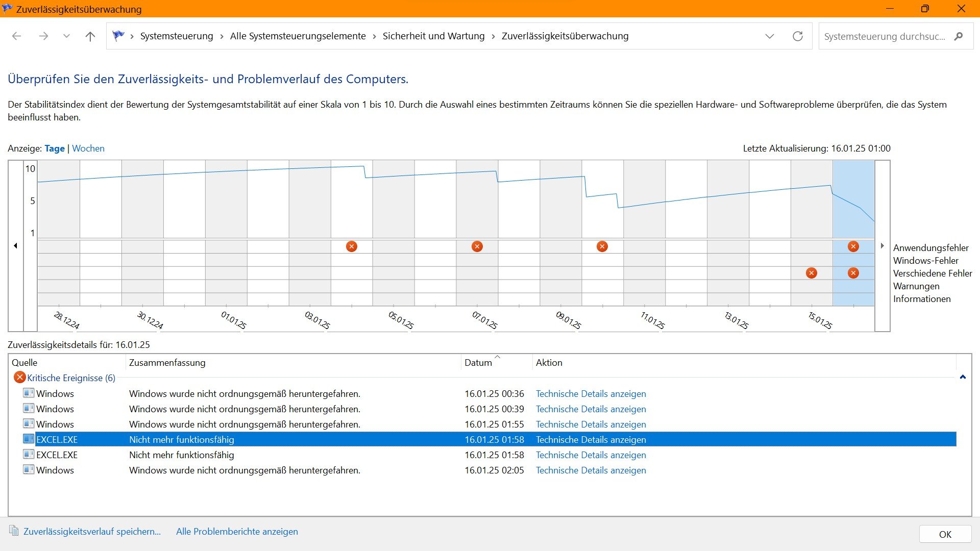980x551 pixels.
Task: Navigate back with the back arrow
Action: click(x=16, y=36)
